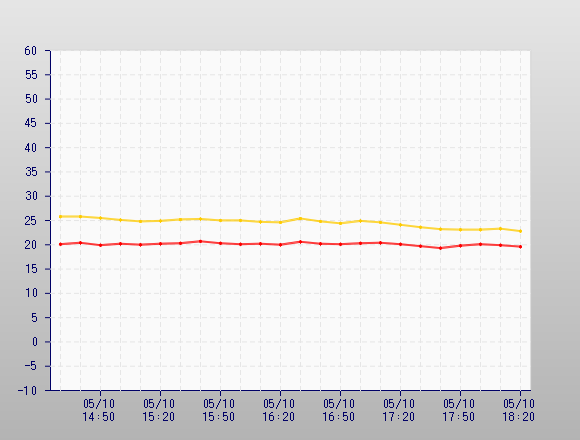Image resolution: width=580 pixels, height=440 pixels.
Task: Select the 05/10 15:20 axis label
Action: tap(159, 410)
